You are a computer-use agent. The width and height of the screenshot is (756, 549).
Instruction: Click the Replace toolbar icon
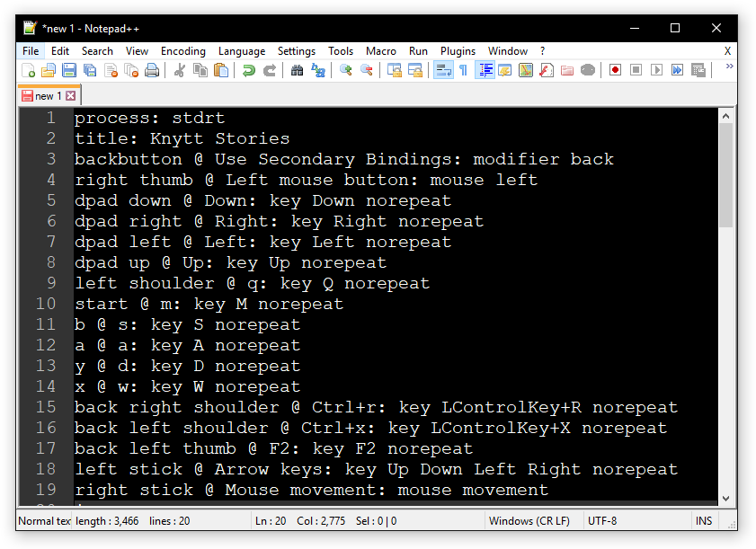(x=318, y=70)
